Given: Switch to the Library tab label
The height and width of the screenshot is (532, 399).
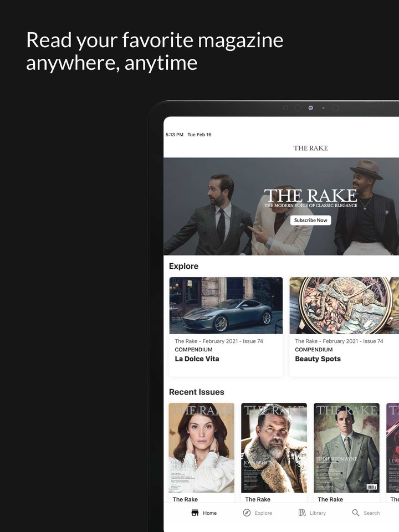Looking at the screenshot, I should [318, 513].
